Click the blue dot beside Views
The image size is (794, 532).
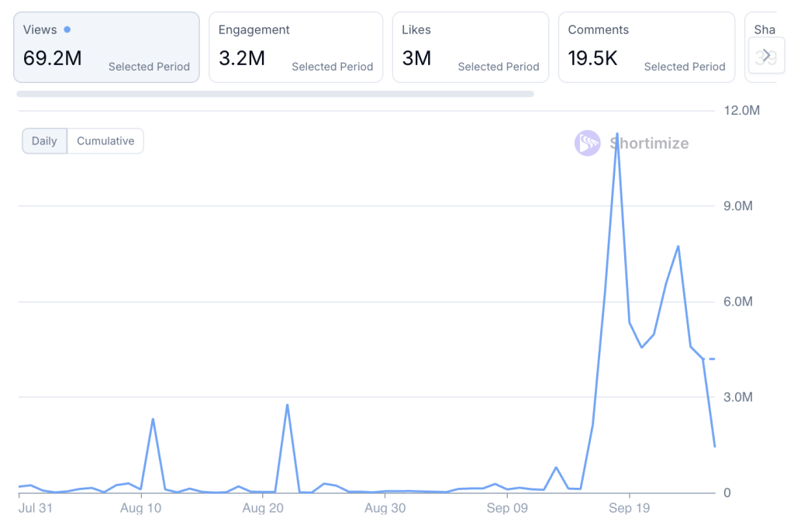click(67, 29)
